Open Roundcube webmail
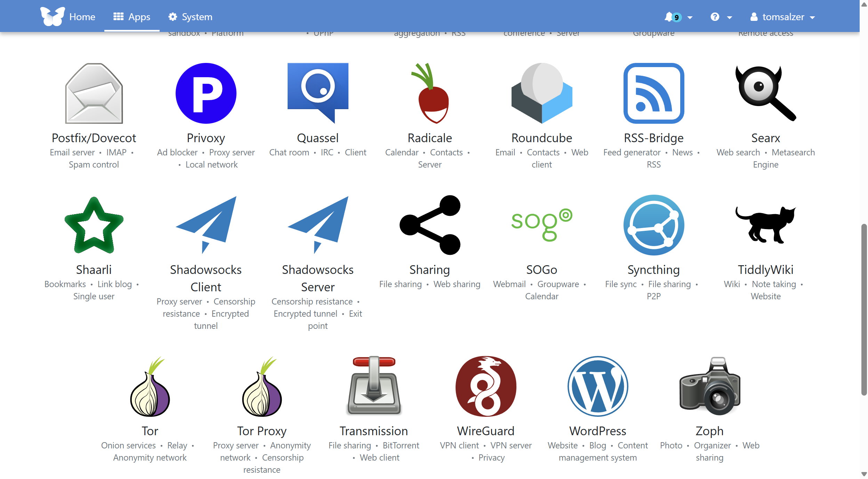The height and width of the screenshot is (479, 868). [x=541, y=94]
